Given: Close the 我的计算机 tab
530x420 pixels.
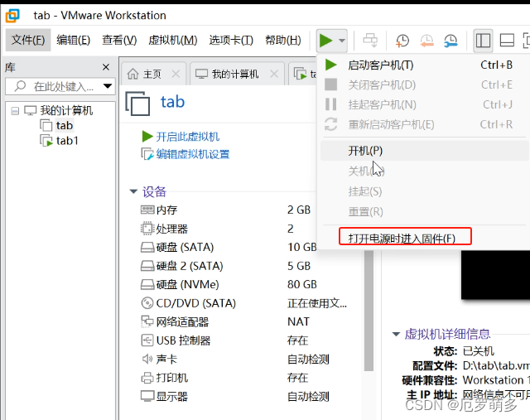Looking at the screenshot, I should click(274, 74).
